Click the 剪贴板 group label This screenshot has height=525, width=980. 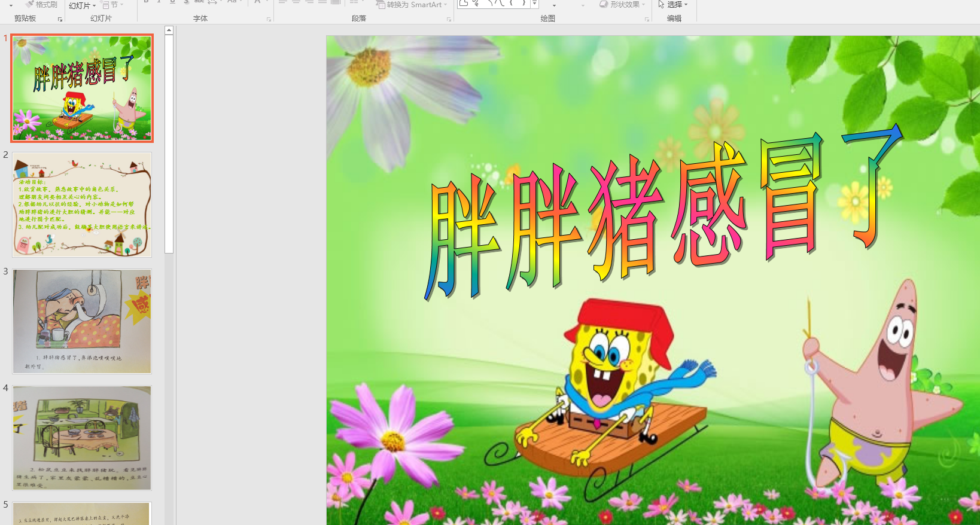pos(25,19)
